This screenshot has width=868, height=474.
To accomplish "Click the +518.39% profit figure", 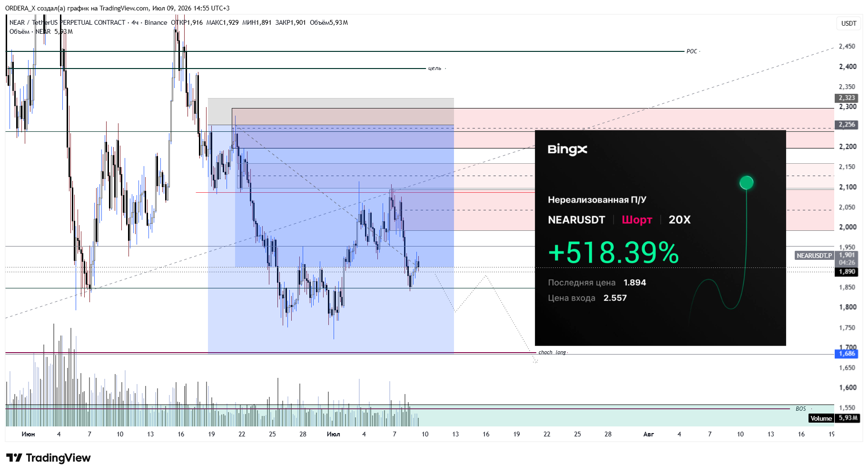I will pos(614,252).
